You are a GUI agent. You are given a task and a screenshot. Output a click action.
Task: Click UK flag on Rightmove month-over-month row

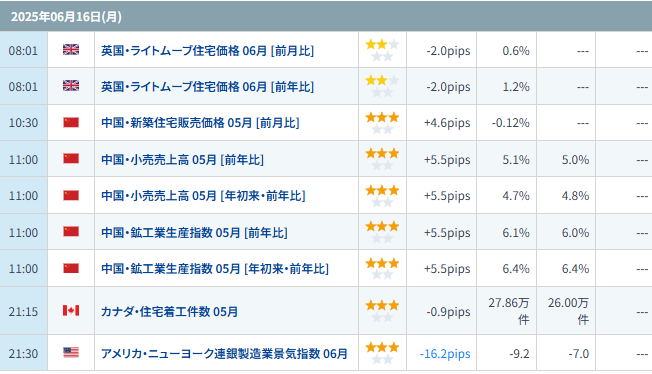71,50
